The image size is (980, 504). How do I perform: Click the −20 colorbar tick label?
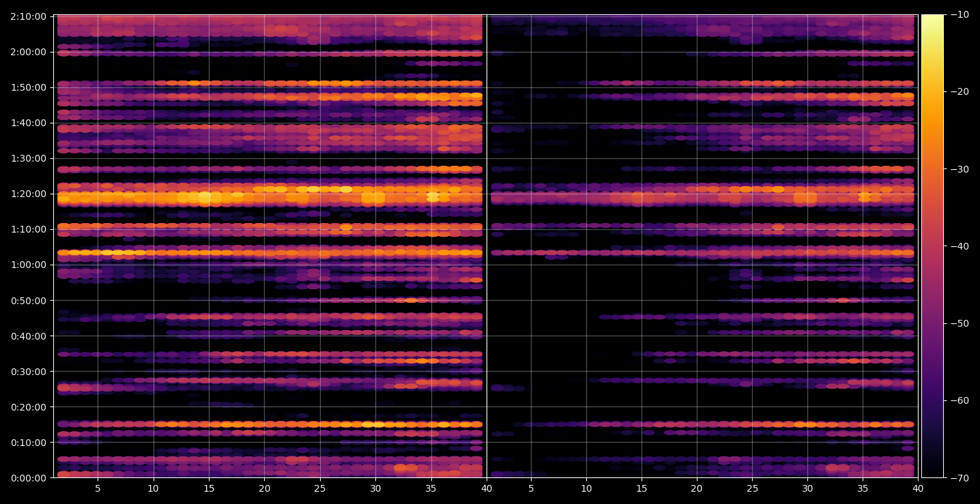960,92
